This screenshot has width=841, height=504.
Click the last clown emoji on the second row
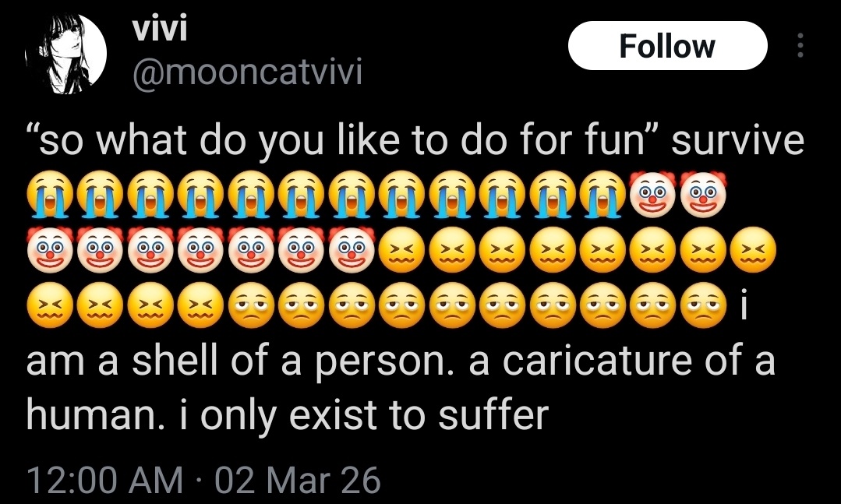pyautogui.click(x=352, y=249)
